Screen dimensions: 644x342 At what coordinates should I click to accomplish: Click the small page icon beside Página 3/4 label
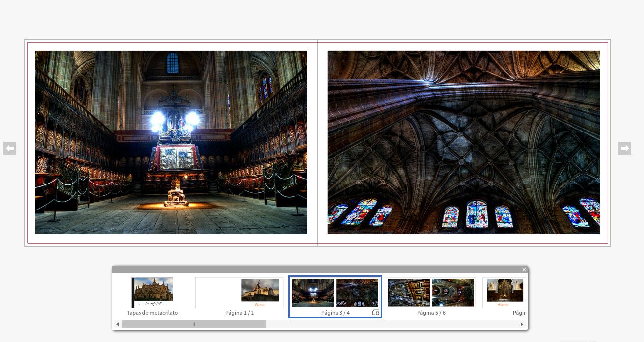[x=375, y=312]
